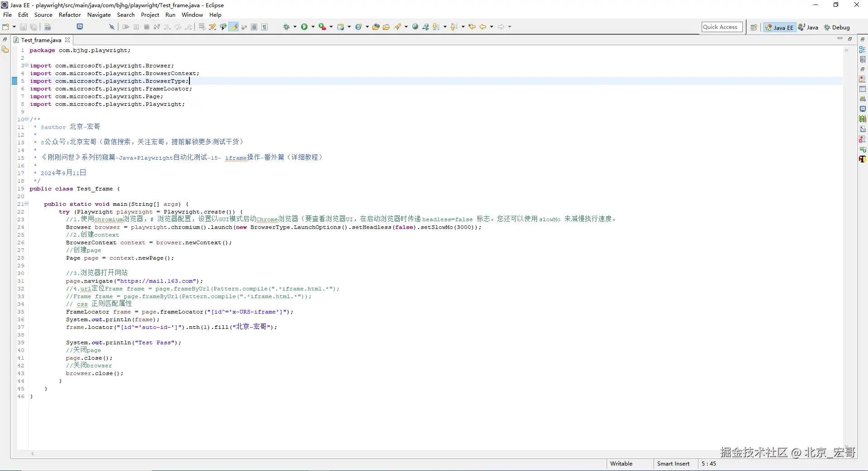This screenshot has width=868, height=471.
Task: Click the green bug Debug launch icon
Action: coord(286,27)
